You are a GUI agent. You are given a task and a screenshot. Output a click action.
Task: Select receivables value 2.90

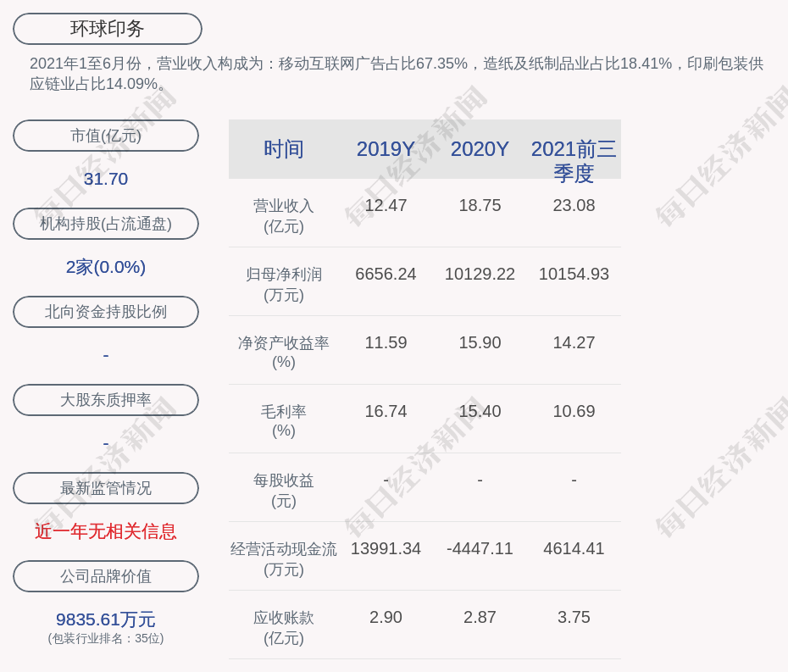tap(386, 617)
